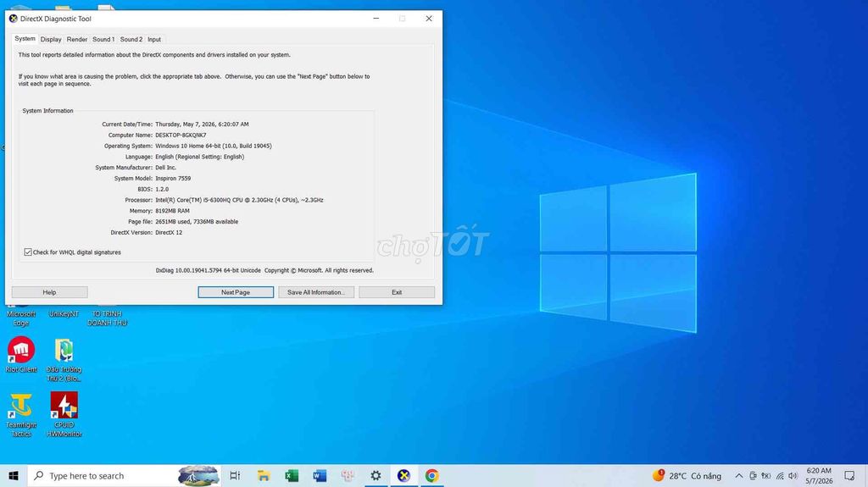Open the Wi-Fi network tray icon
The width and height of the screenshot is (868, 487).
pos(780,475)
